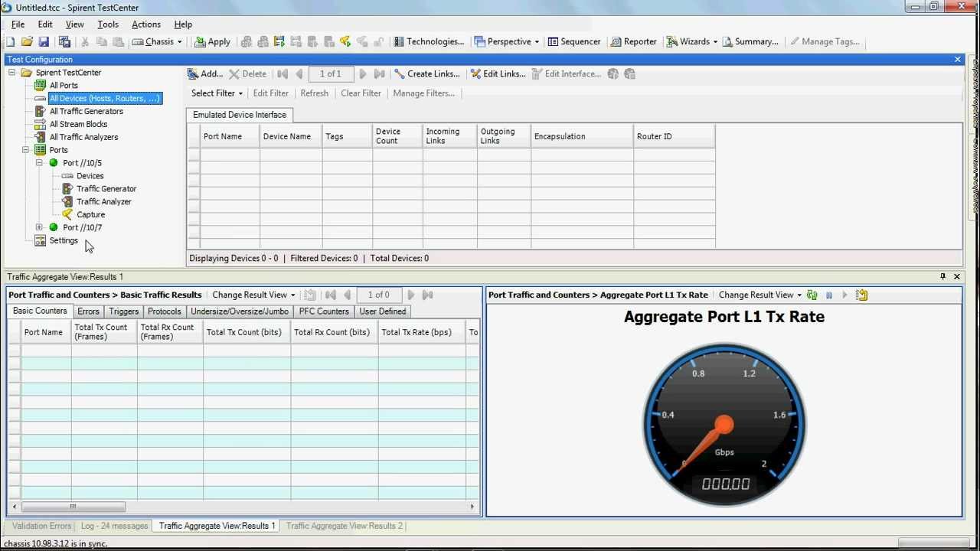Expand the Port //10/7 node

(x=39, y=227)
